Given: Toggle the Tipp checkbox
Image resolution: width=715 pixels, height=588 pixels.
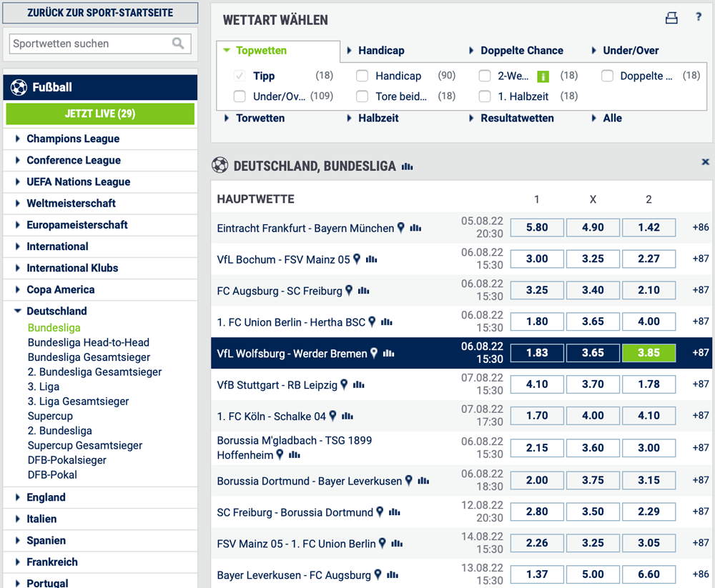Looking at the screenshot, I should (240, 76).
